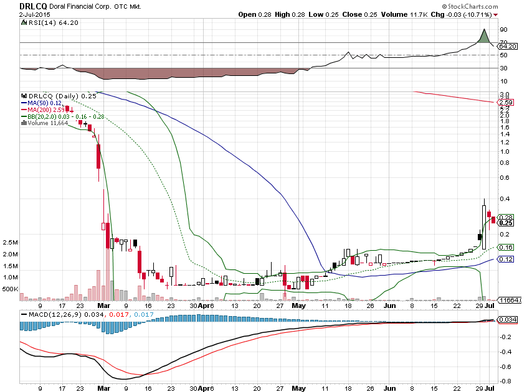532x392 pixels.
Task: Click the May label on price chart axis
Action: tap(298, 306)
